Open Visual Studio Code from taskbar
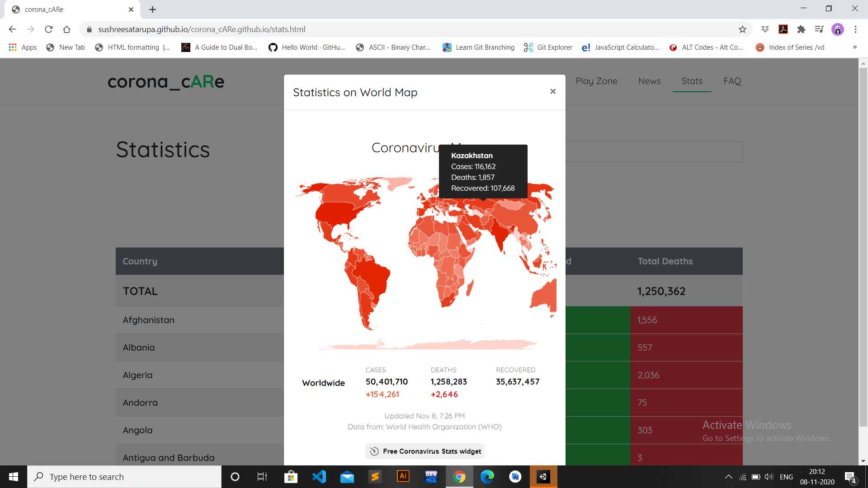 pos(319,477)
